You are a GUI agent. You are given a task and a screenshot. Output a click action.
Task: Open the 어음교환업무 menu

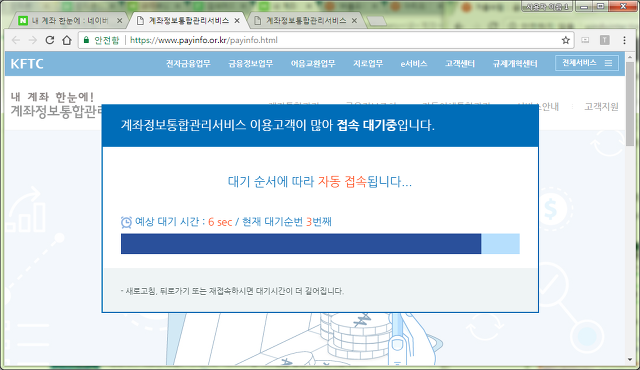(313, 64)
